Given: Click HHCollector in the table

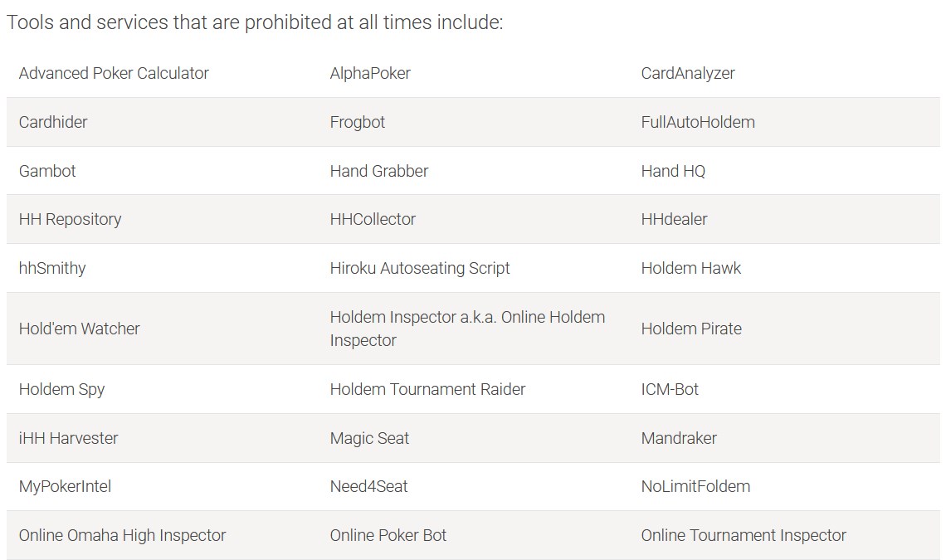Looking at the screenshot, I should (x=373, y=219).
